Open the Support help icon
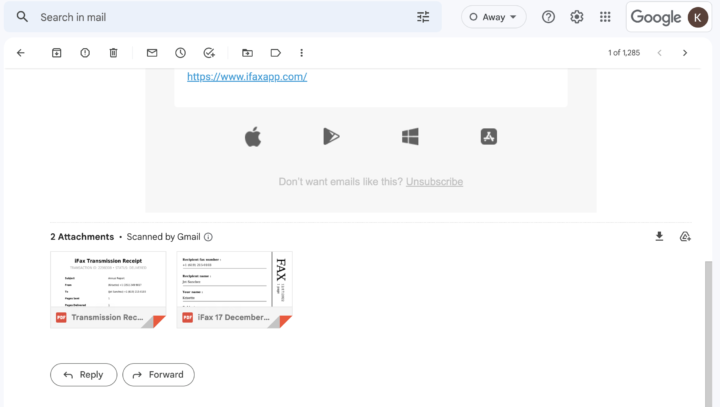 coord(548,17)
